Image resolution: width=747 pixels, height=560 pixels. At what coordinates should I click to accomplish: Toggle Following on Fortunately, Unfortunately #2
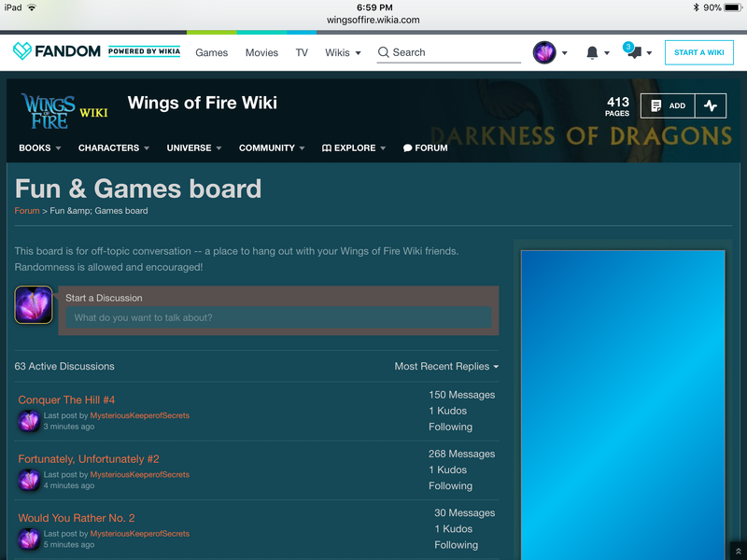tap(450, 485)
